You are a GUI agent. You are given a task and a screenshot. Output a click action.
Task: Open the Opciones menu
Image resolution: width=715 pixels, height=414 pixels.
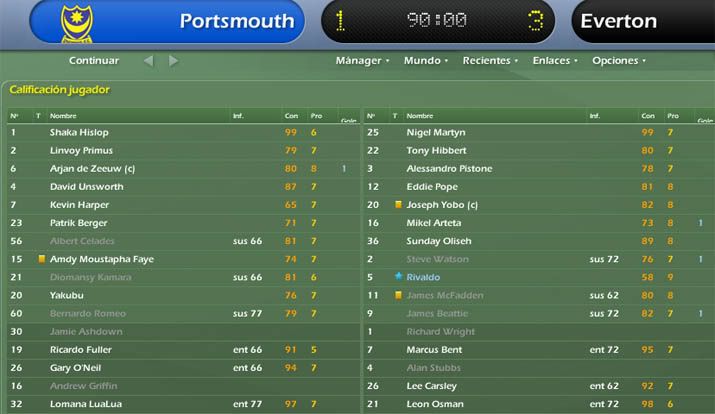619,61
